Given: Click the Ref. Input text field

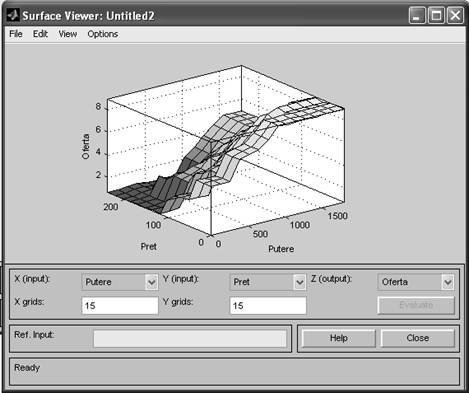Looking at the screenshot, I should (x=190, y=339).
